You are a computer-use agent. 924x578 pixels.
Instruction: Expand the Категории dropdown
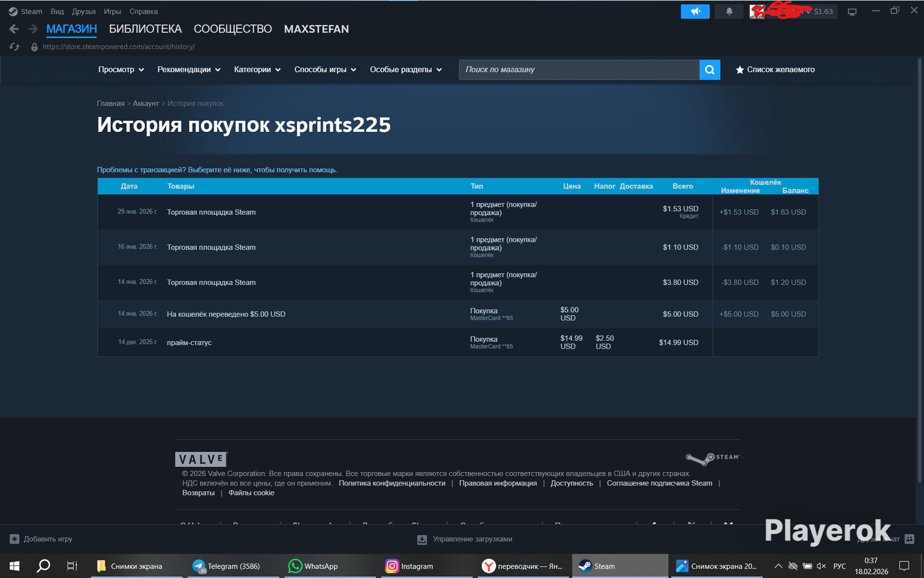(257, 70)
